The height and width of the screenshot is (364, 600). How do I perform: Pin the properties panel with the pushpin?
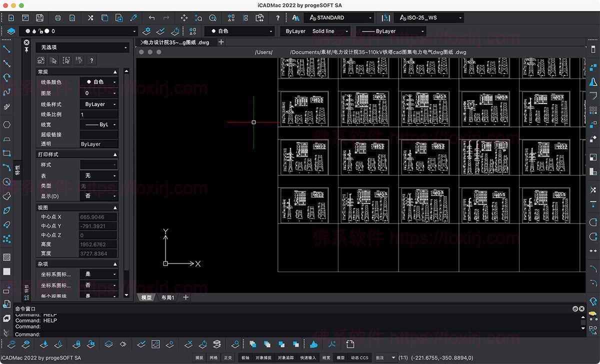[26, 49]
